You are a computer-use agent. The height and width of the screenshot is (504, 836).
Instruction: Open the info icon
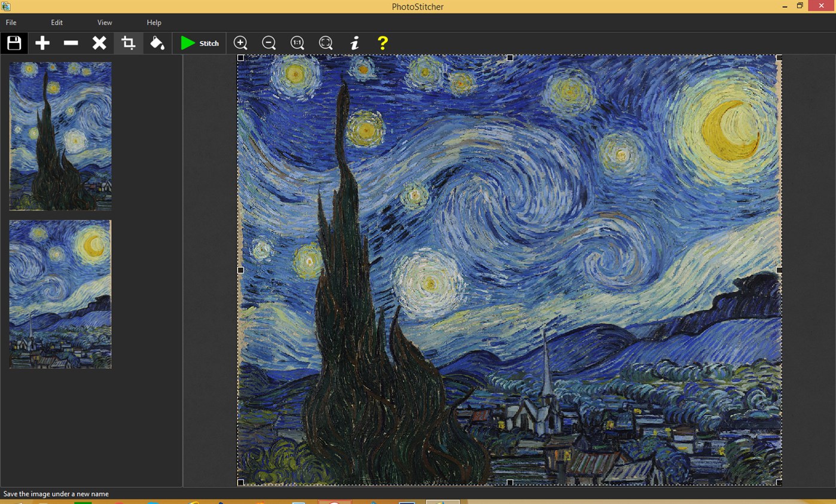point(354,43)
